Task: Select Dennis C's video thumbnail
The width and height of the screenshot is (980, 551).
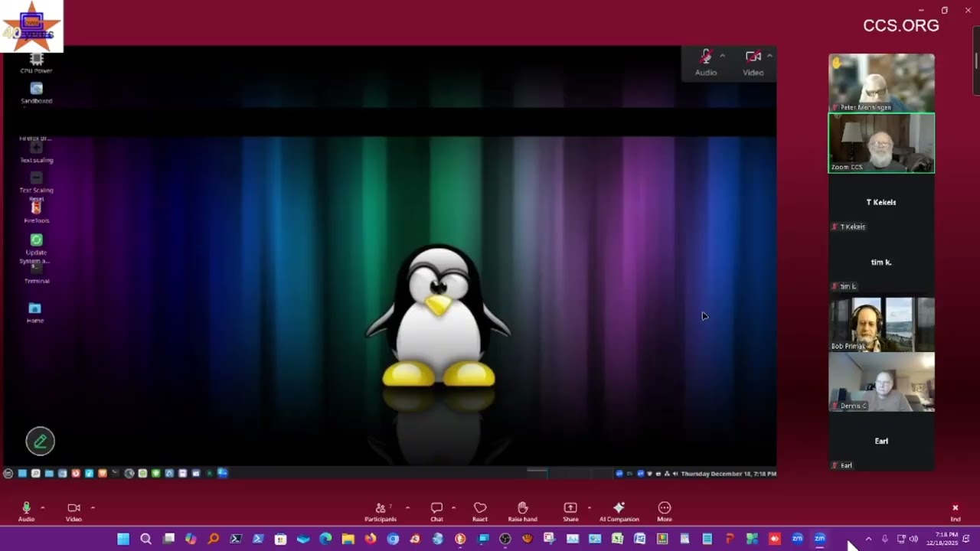Action: (881, 382)
